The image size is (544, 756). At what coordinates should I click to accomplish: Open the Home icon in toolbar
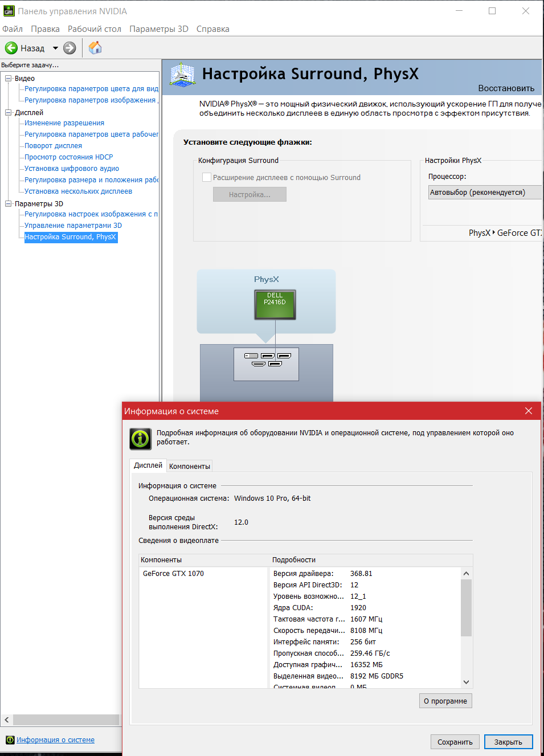click(95, 48)
